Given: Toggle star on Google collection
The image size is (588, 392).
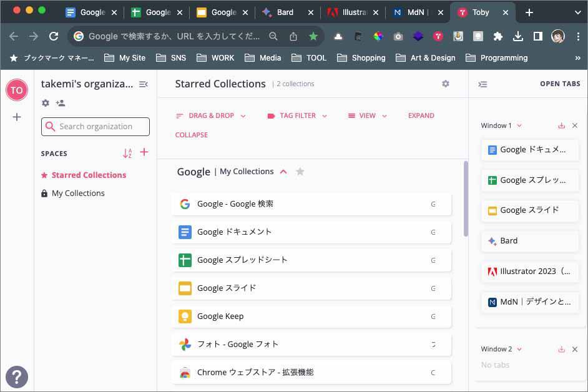Looking at the screenshot, I should (300, 172).
